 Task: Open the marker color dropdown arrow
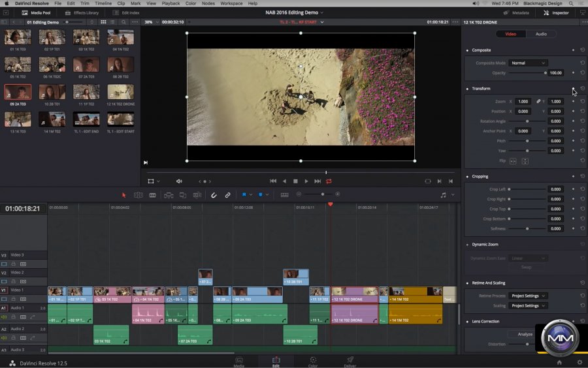pyautogui.click(x=267, y=194)
